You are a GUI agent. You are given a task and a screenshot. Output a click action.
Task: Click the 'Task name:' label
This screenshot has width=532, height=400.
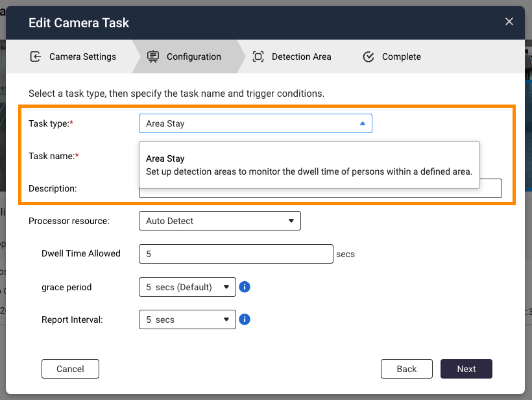[x=54, y=156]
